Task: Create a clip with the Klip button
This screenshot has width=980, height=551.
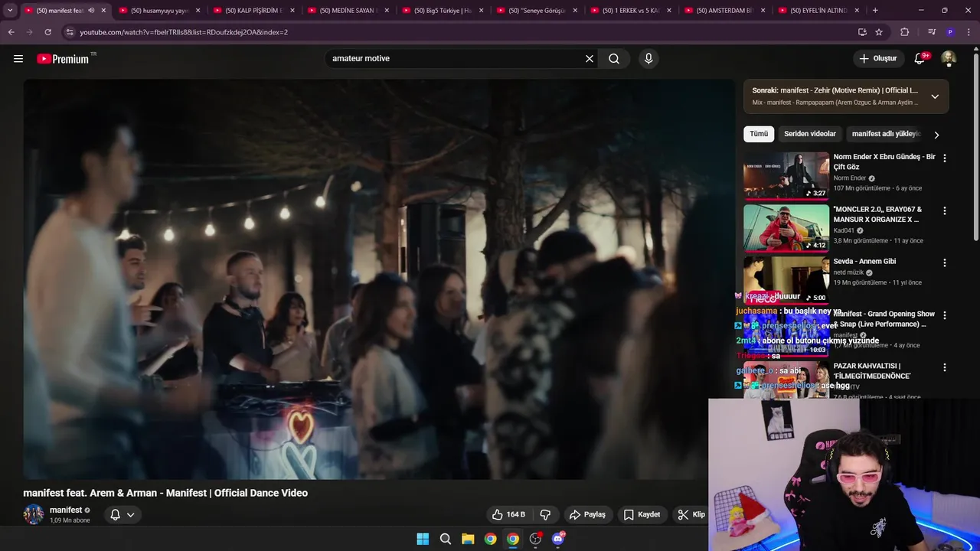Action: point(691,514)
